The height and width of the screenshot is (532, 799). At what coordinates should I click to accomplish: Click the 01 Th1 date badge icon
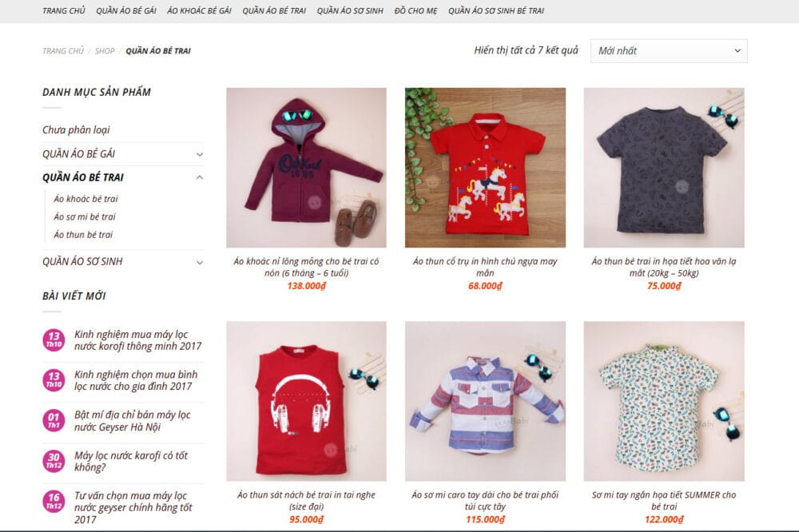click(x=54, y=420)
